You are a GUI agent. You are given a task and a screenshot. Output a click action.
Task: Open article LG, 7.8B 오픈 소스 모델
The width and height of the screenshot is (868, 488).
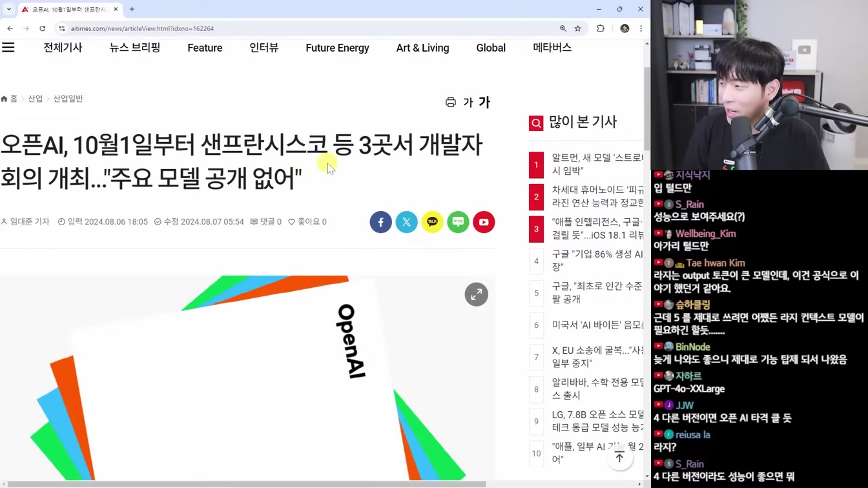[597, 422]
